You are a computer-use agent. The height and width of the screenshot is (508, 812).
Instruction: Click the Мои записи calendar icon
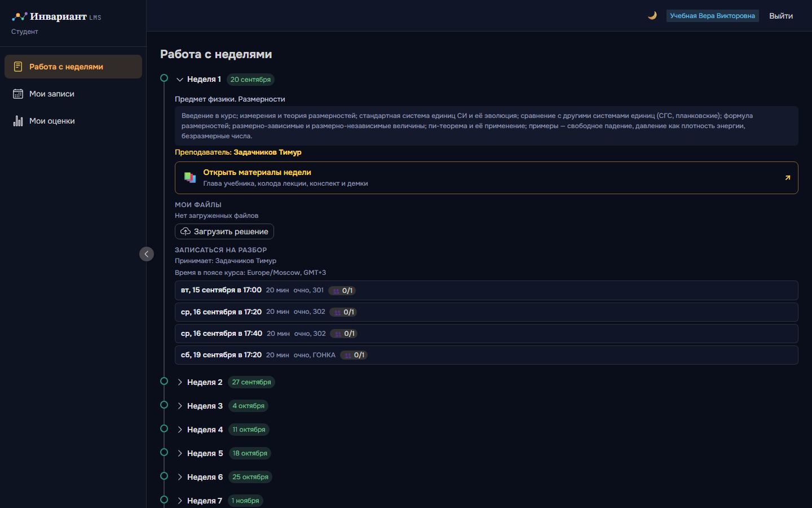(18, 94)
